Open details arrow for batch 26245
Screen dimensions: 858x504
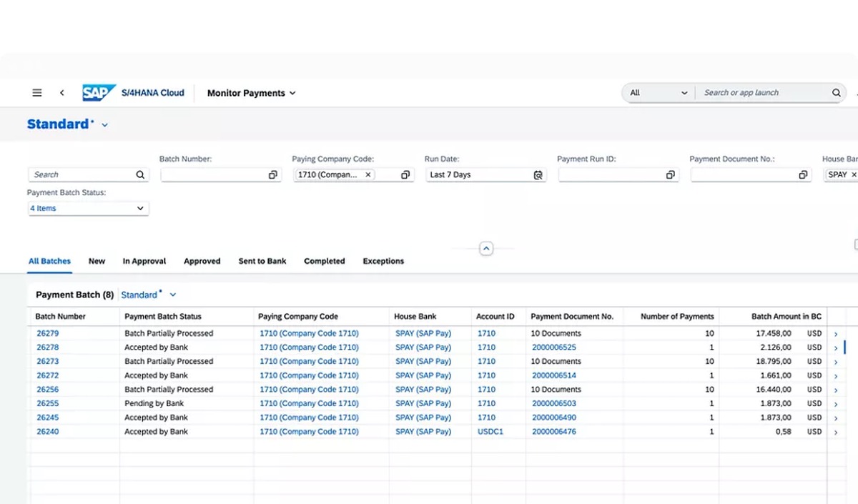[x=836, y=418]
